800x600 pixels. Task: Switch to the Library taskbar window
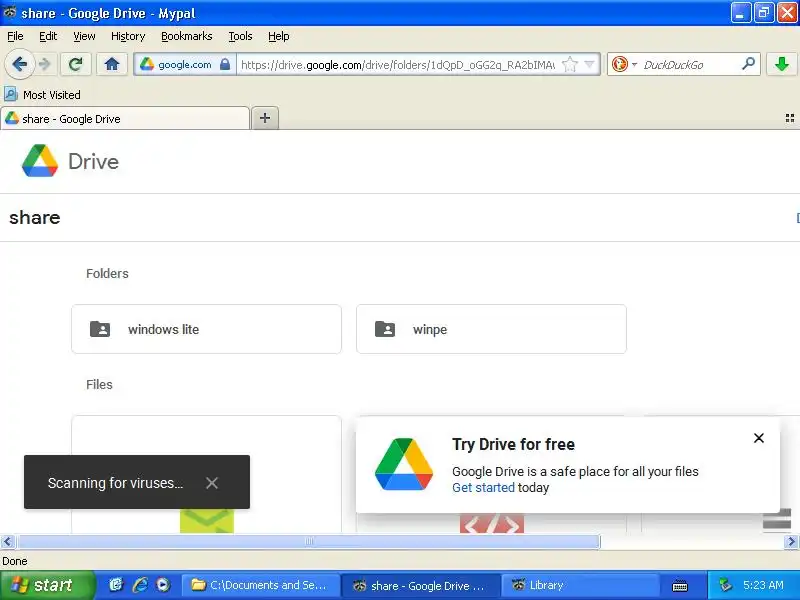tap(579, 585)
